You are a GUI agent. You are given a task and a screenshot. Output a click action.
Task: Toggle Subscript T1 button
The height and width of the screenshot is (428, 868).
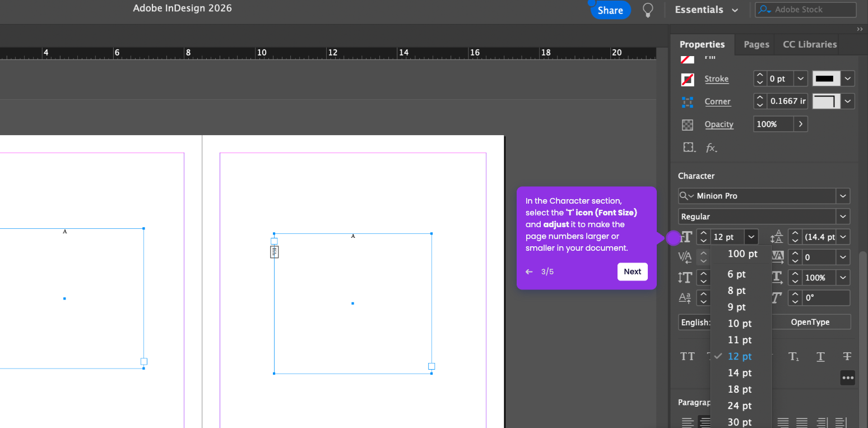tap(793, 356)
